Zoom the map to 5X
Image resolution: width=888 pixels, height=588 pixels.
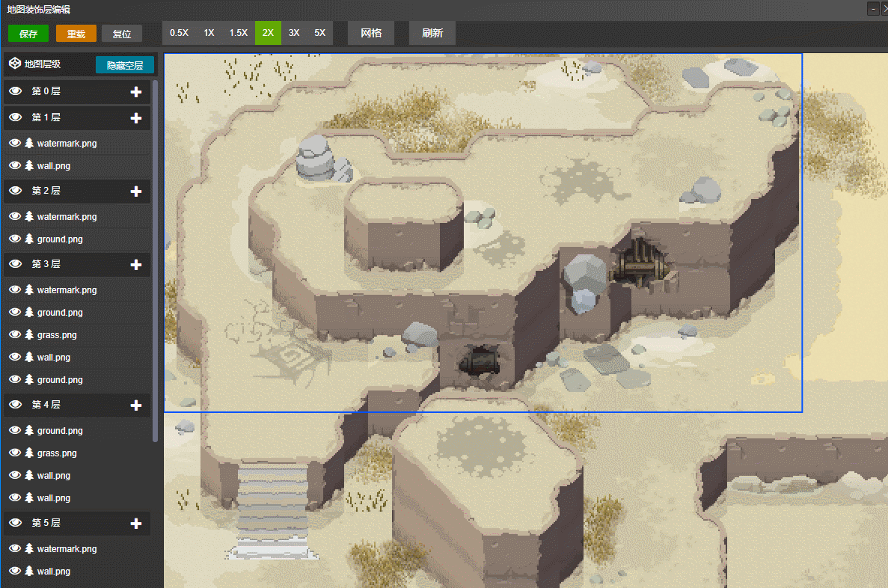coord(320,33)
